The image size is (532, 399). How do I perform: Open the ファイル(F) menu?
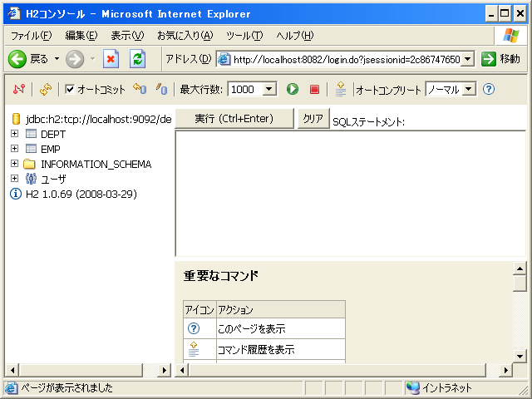coord(31,36)
